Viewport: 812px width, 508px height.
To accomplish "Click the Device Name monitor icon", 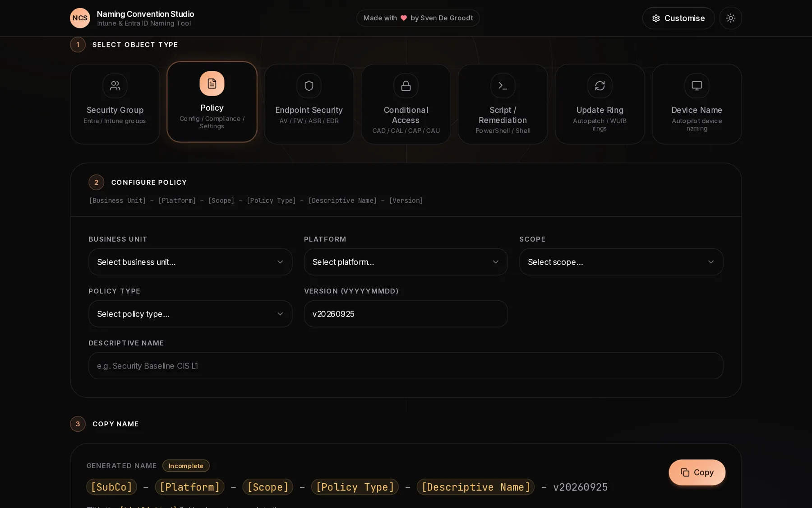I will [697, 85].
